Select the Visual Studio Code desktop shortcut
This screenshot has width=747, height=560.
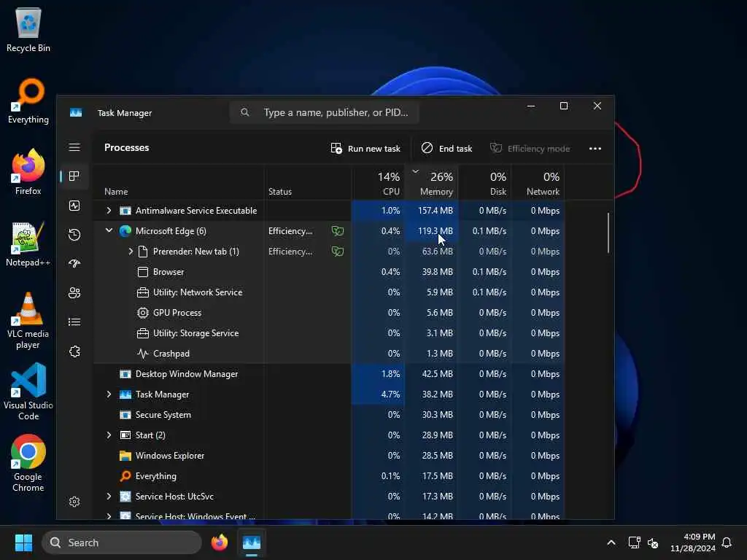coord(28,392)
